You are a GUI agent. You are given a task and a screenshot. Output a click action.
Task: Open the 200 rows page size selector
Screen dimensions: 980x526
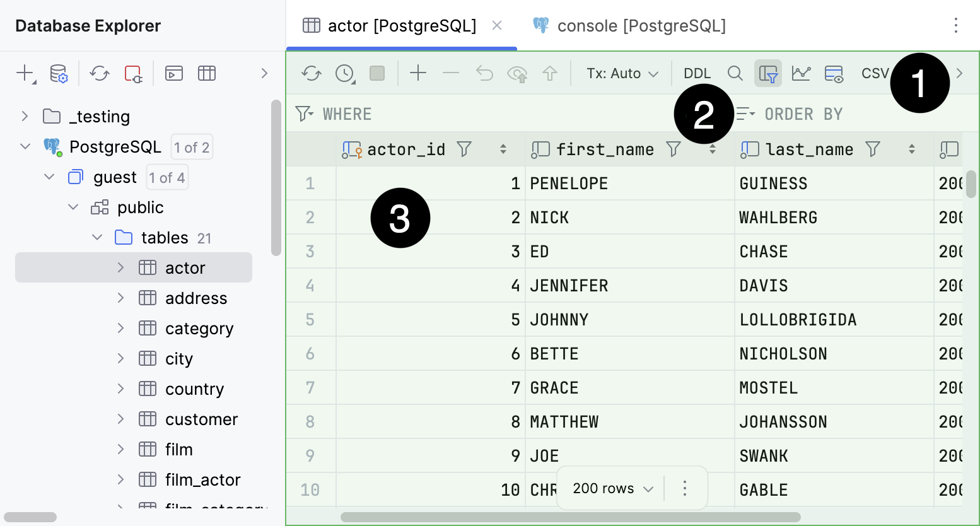click(x=607, y=488)
